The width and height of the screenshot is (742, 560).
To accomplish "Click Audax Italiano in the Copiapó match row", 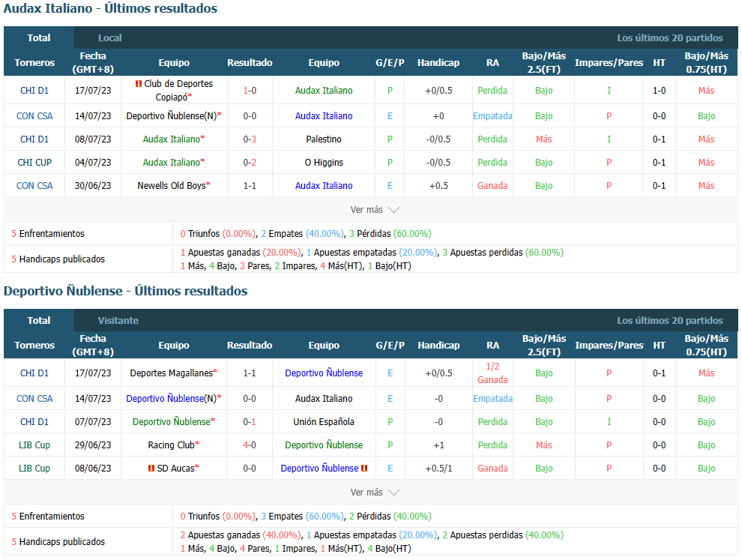I will point(324,91).
